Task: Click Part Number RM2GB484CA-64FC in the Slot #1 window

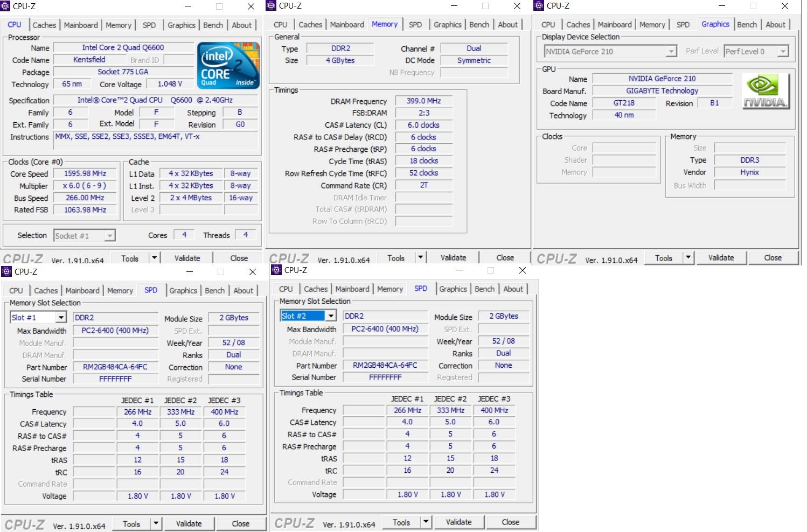Action: (x=115, y=367)
